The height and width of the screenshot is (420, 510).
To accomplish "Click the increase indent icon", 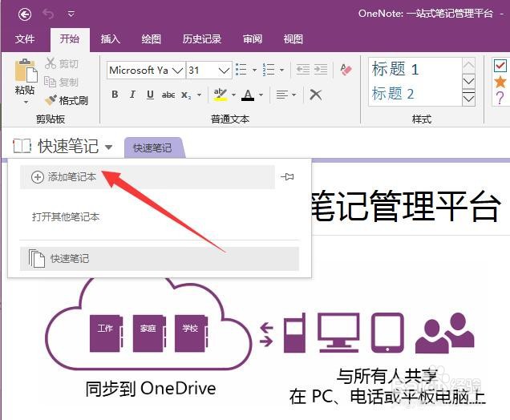I will pos(321,70).
